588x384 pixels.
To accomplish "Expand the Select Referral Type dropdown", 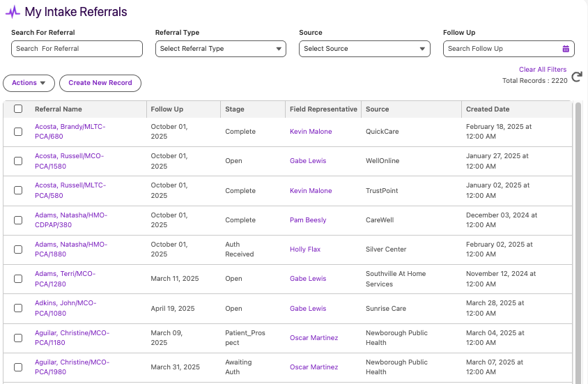I will coord(220,49).
